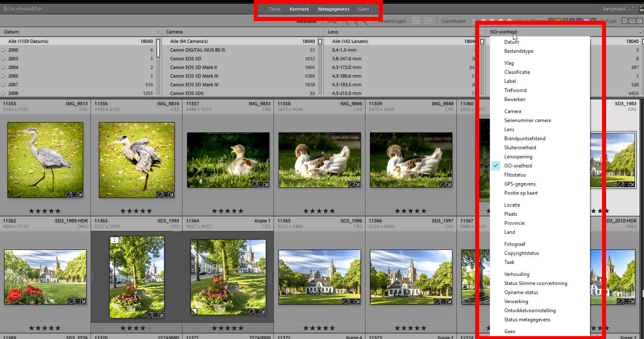Viewport: 644px width, 339px height.
Task: Click the Datum column options menu icon
Action: (158, 32)
